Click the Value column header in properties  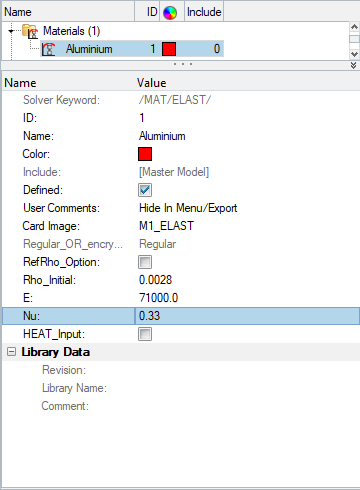152,83
